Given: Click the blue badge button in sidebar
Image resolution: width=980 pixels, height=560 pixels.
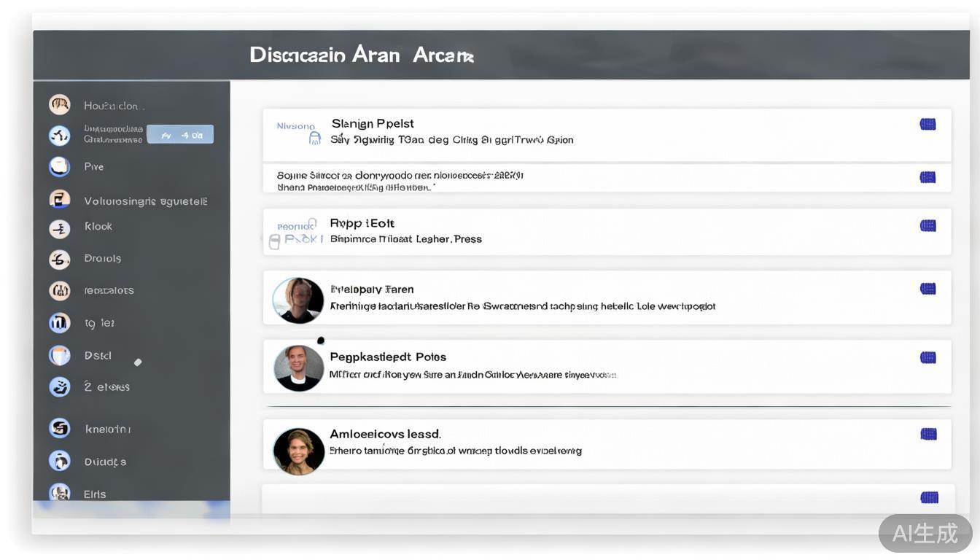Looking at the screenshot, I should pyautogui.click(x=180, y=135).
